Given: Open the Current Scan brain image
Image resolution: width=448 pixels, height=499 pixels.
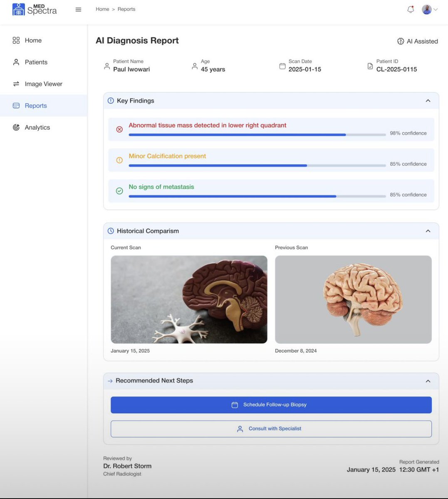Looking at the screenshot, I should pyautogui.click(x=189, y=299).
